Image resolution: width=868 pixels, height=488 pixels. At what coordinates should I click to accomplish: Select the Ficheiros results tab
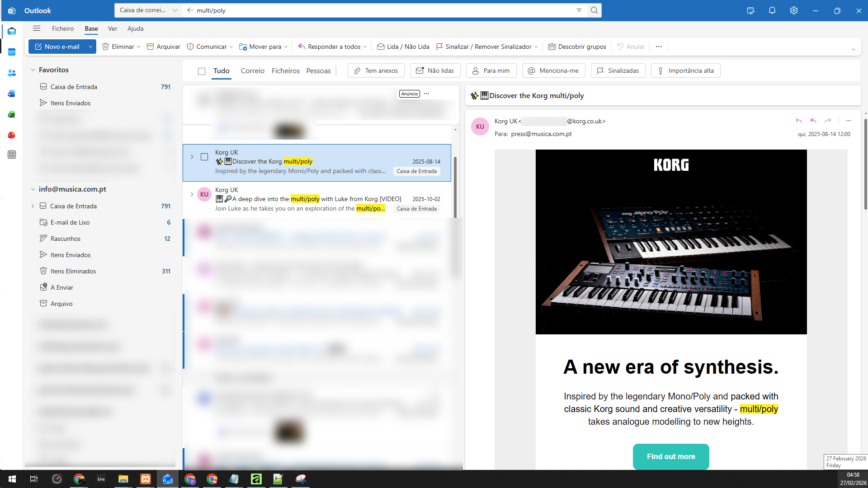click(x=286, y=71)
